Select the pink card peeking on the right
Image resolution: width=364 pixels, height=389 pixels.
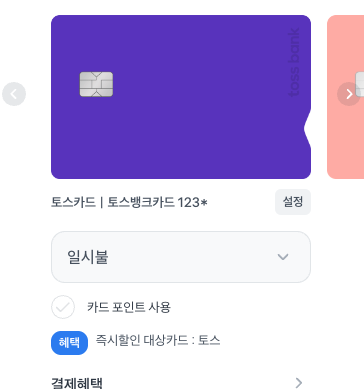point(345,97)
